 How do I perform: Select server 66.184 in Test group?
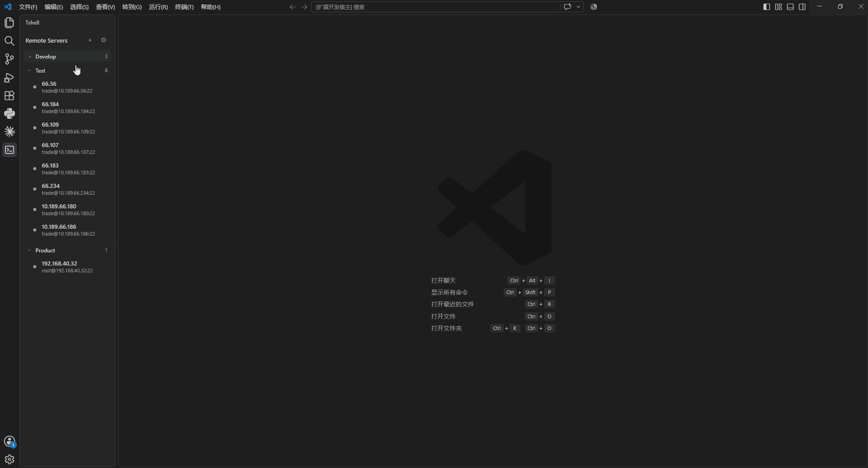[x=67, y=108]
